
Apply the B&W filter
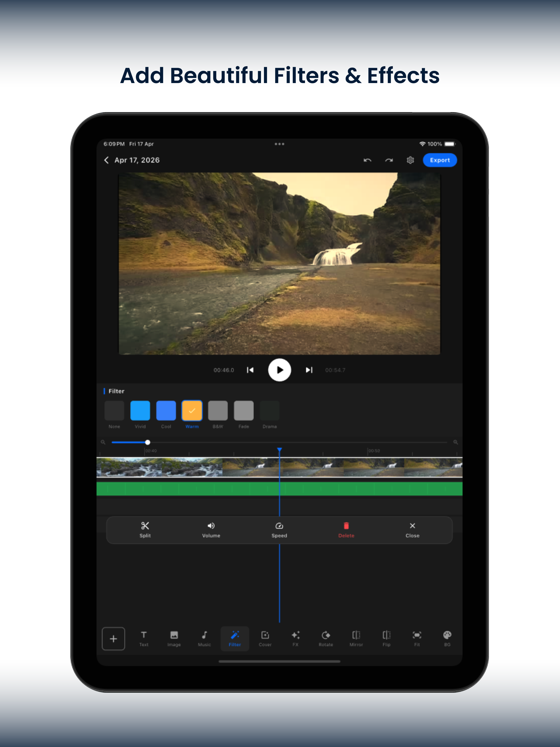(x=218, y=411)
